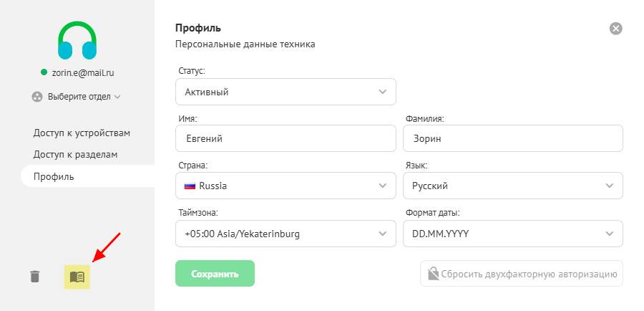Open the Страна country dropdown
This screenshot has height=311, width=644.
tap(286, 186)
